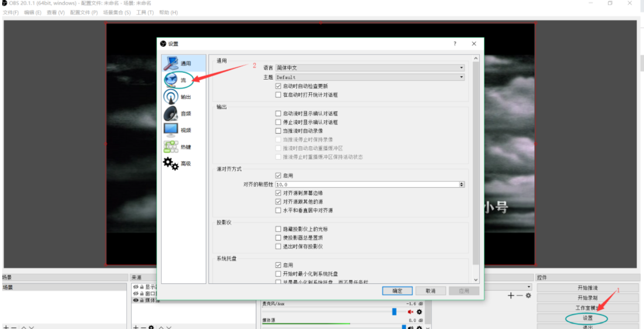The image size is (644, 329).
Task: Remove a source with the 来源 minus icon
Action: [143, 327]
